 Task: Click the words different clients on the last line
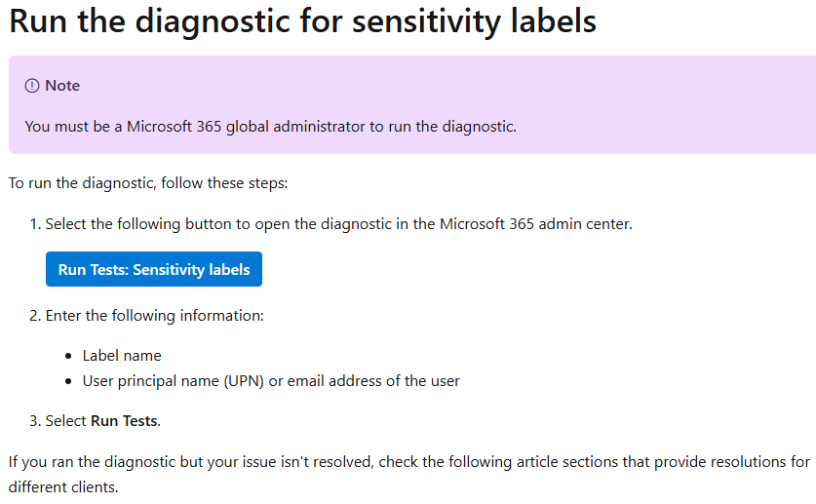pos(62,487)
